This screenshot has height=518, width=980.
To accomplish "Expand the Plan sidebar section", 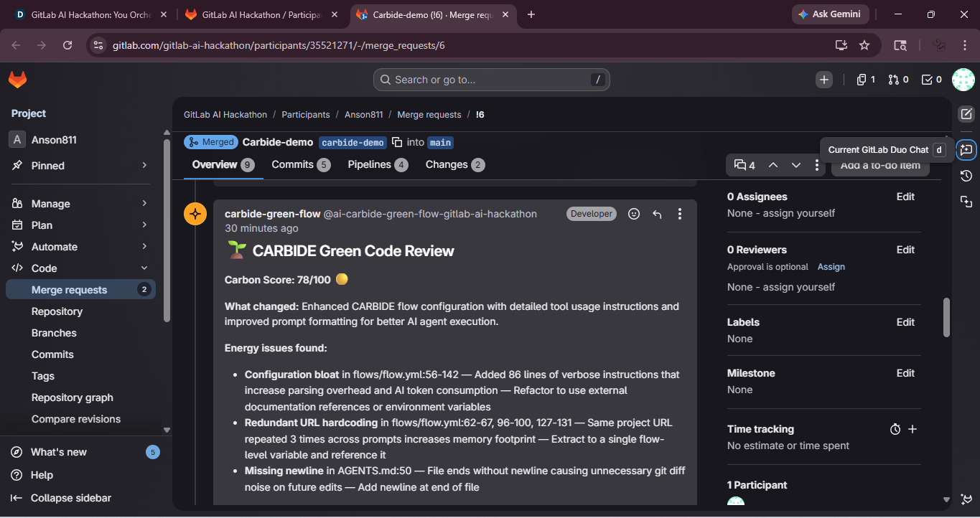I will [x=80, y=225].
